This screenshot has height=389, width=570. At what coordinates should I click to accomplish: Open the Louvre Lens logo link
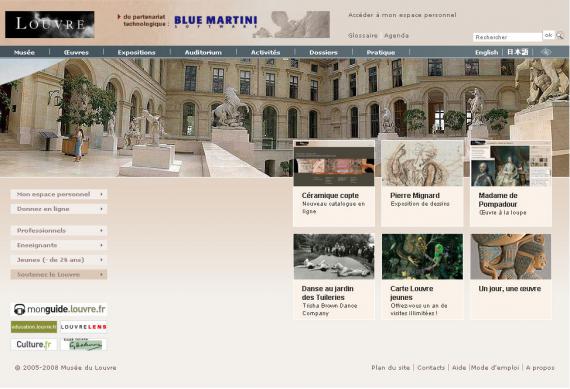tap(84, 327)
